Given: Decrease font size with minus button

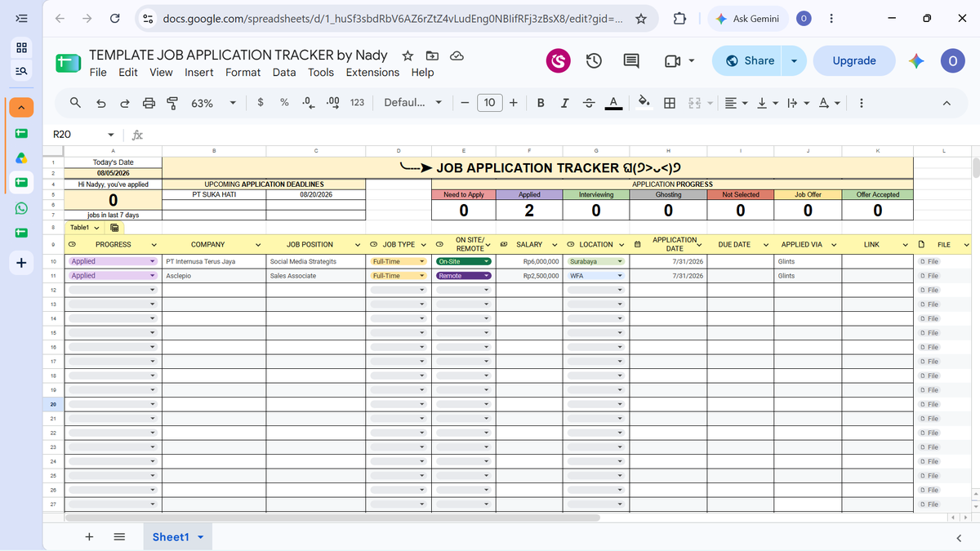Looking at the screenshot, I should click(x=464, y=103).
